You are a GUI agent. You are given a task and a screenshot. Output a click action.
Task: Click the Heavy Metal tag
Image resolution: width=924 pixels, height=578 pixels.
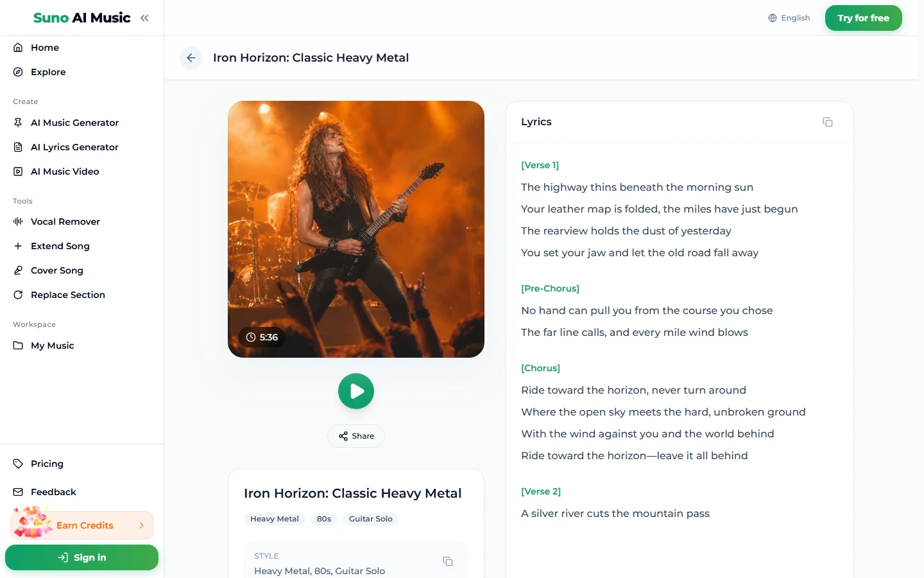point(275,519)
